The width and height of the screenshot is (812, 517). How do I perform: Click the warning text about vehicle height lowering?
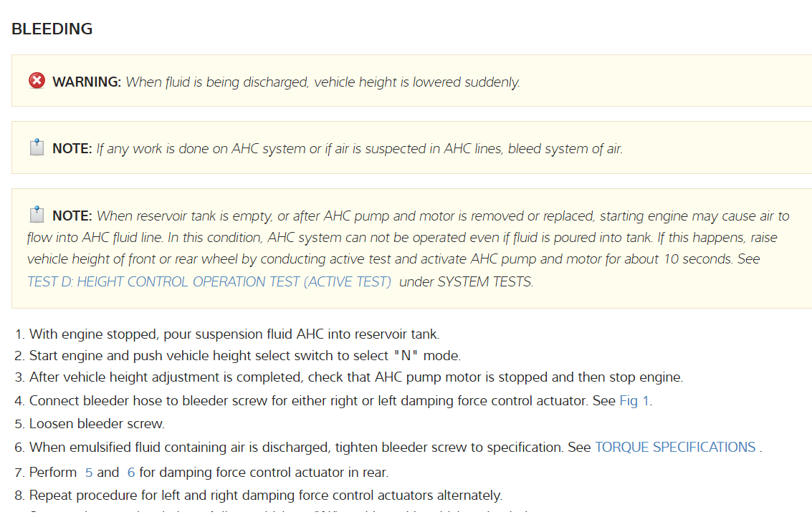coord(323,82)
